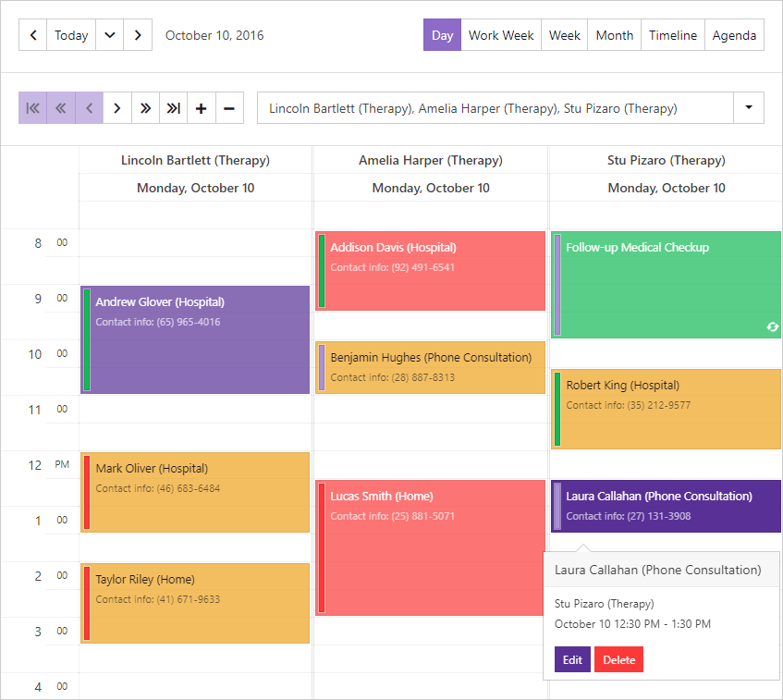Click green status strip on Andrew Glover appointment
This screenshot has height=700, width=783.
click(87, 339)
